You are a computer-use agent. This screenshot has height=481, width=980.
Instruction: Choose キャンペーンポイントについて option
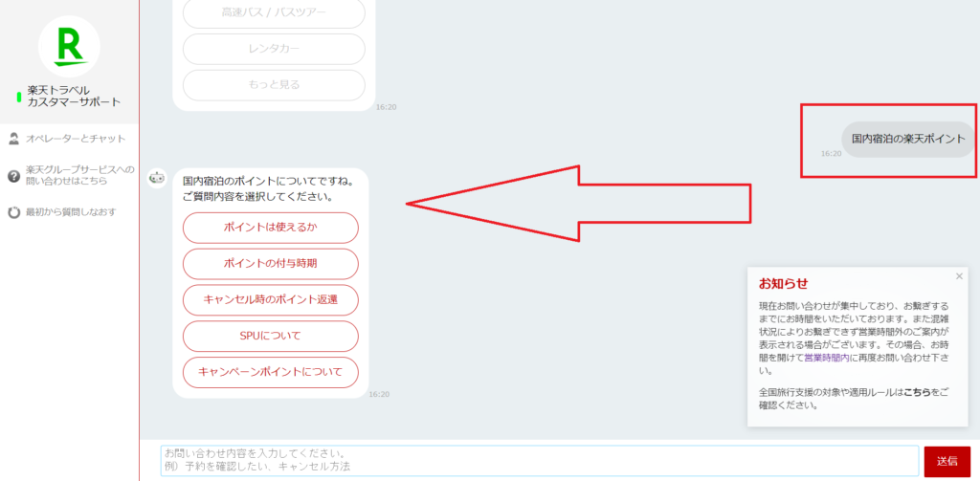pos(271,372)
